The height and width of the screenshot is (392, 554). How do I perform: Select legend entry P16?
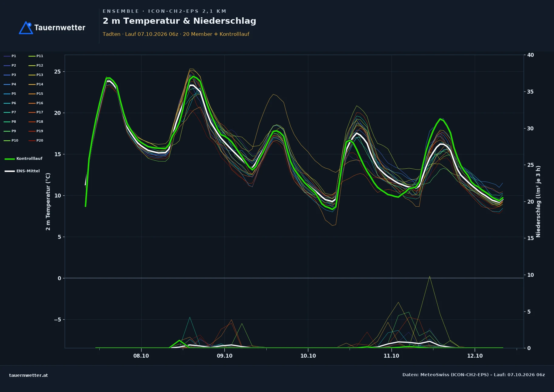pyautogui.click(x=36, y=103)
